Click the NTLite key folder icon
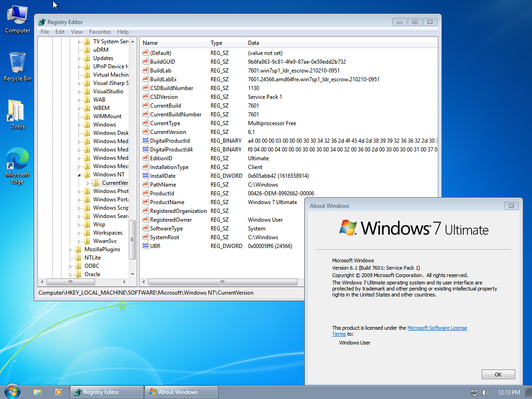532x399 pixels. click(x=79, y=258)
